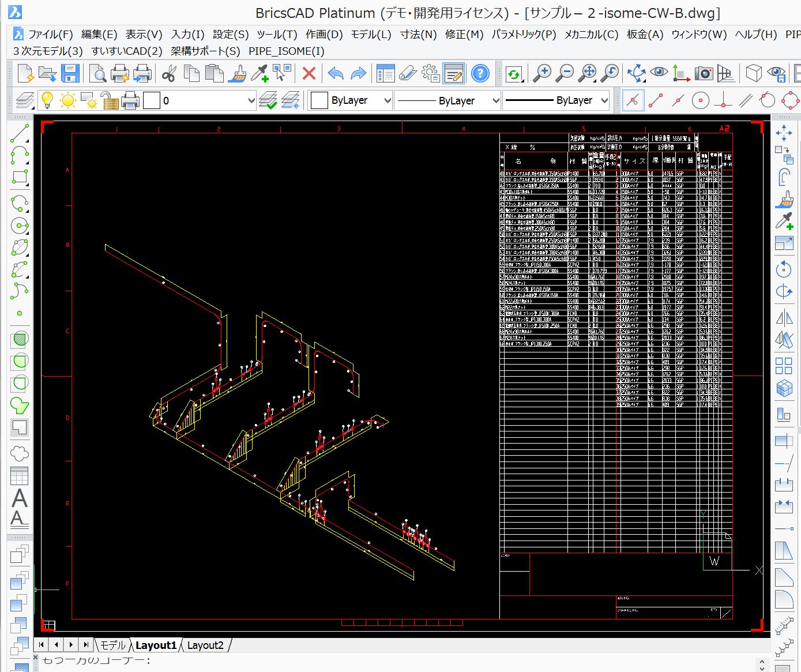Open the PIPE_ISOME(I) menu
Viewport: 801px width, 672px height.
coord(287,51)
